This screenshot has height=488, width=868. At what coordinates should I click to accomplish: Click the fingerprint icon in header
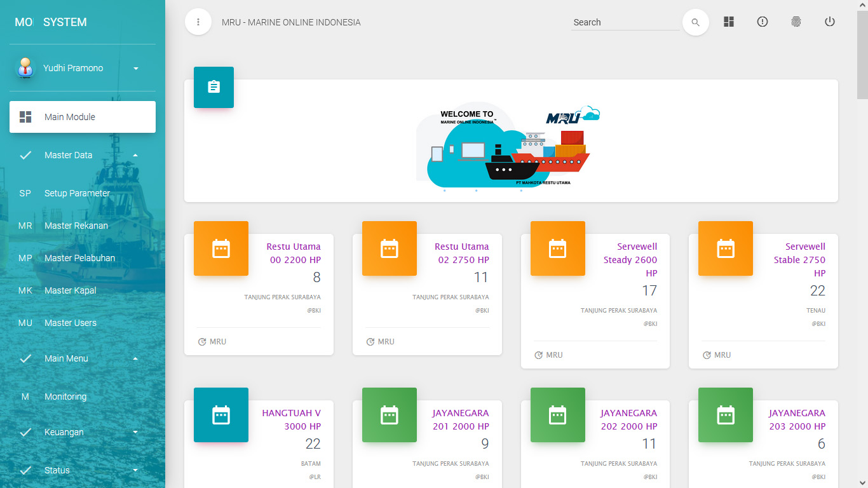pyautogui.click(x=796, y=22)
